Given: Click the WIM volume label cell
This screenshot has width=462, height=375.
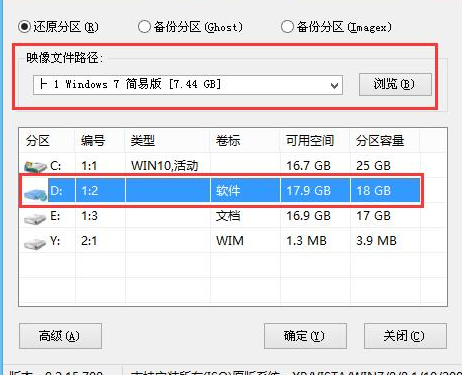Looking at the screenshot, I should click(x=230, y=241).
